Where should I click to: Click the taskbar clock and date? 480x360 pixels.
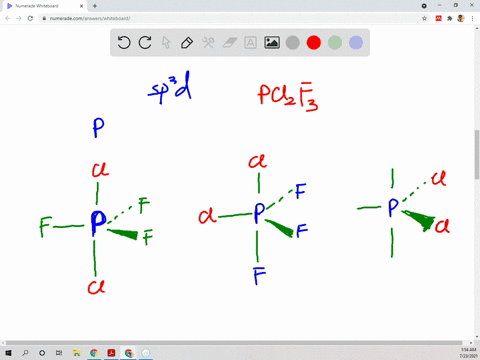pyautogui.click(x=468, y=353)
